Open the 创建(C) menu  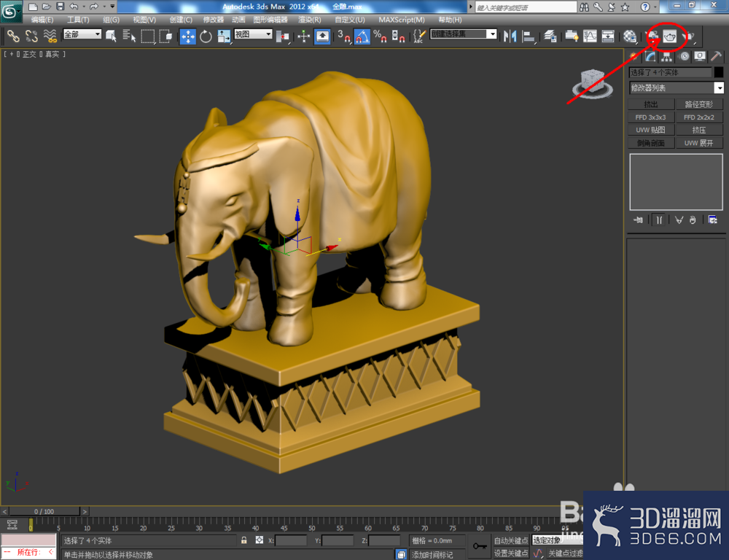(181, 20)
